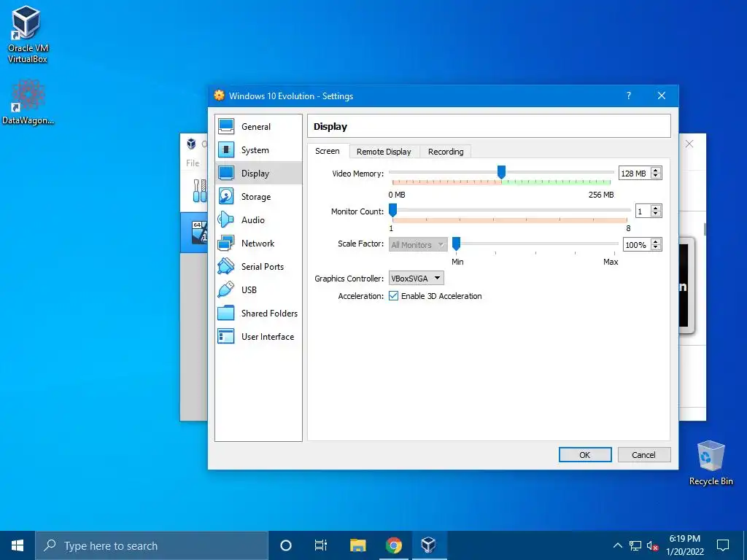Open the File menu in VirtualBox Manager

click(x=193, y=163)
